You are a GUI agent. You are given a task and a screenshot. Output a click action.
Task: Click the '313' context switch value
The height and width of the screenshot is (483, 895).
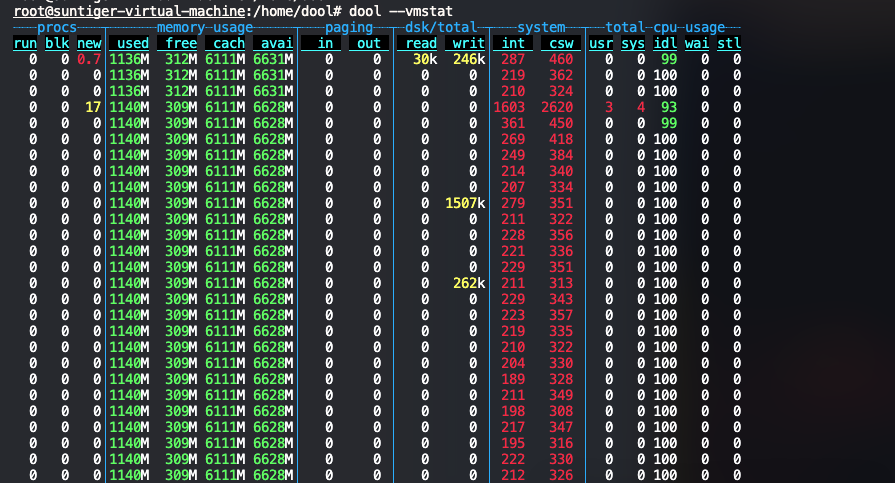(561, 283)
